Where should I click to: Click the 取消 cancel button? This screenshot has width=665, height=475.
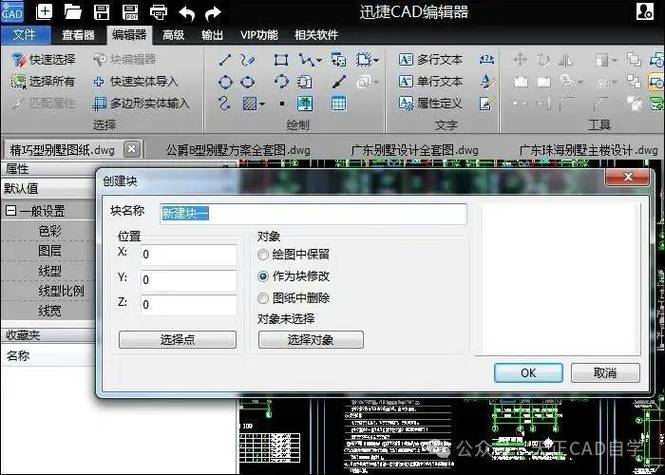tap(605, 373)
